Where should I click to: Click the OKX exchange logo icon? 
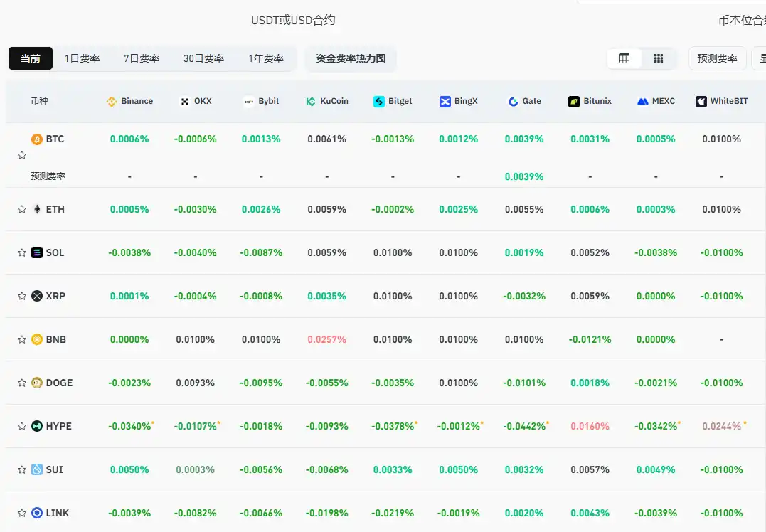point(185,102)
